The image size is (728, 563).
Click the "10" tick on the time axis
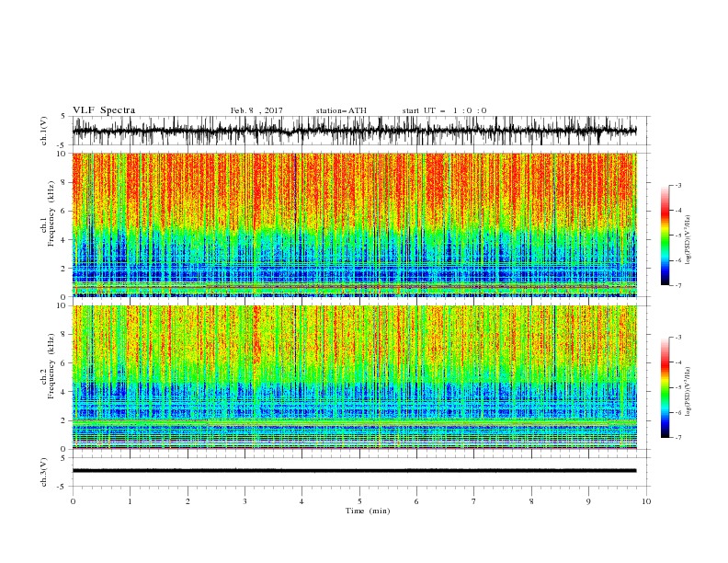pyautogui.click(x=647, y=501)
